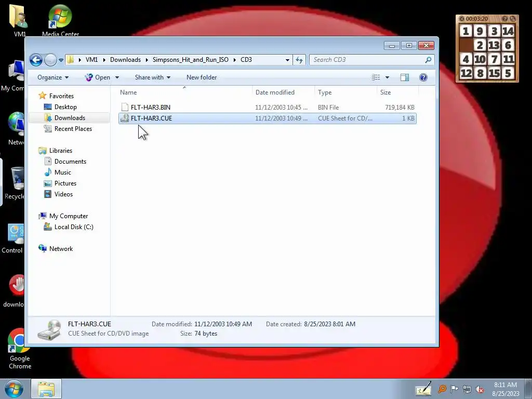The width and height of the screenshot is (532, 399).
Task: Open Explorer help via question mark icon
Action: point(423,77)
